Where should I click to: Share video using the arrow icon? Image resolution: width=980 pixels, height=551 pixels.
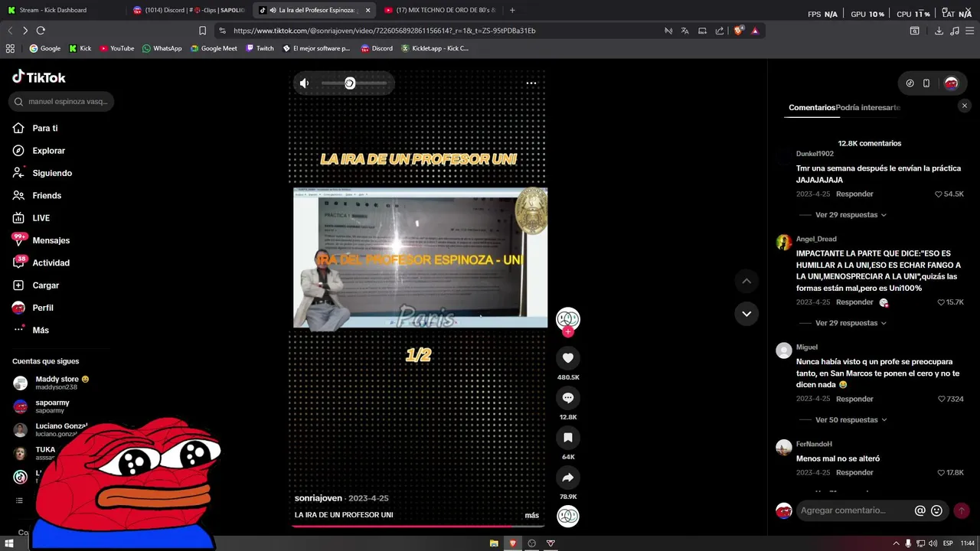point(568,478)
